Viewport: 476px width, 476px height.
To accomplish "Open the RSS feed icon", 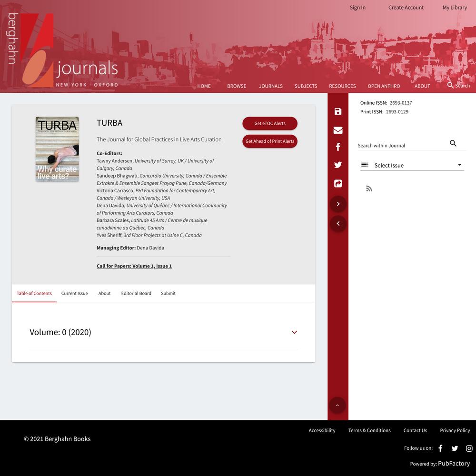I will [x=369, y=189].
